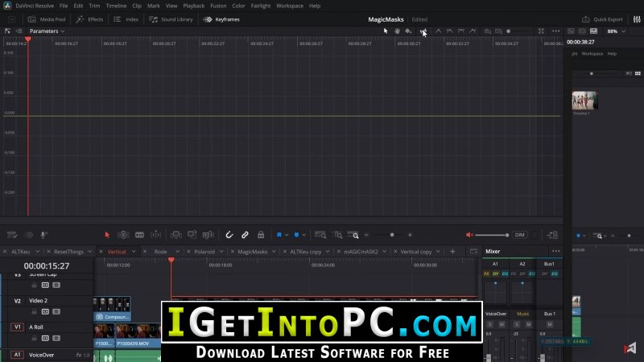Click Overwrite Clip toolbar icon

point(192,235)
